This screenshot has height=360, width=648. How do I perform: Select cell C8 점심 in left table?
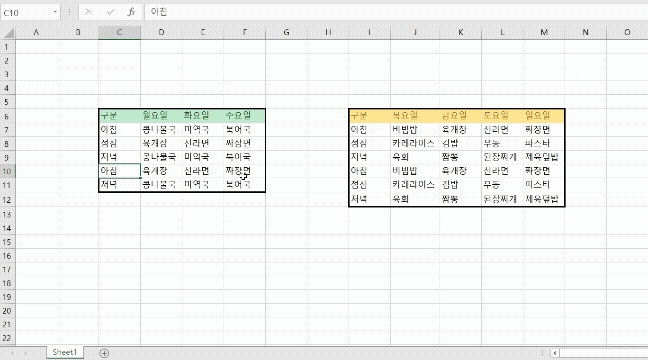tap(119, 143)
